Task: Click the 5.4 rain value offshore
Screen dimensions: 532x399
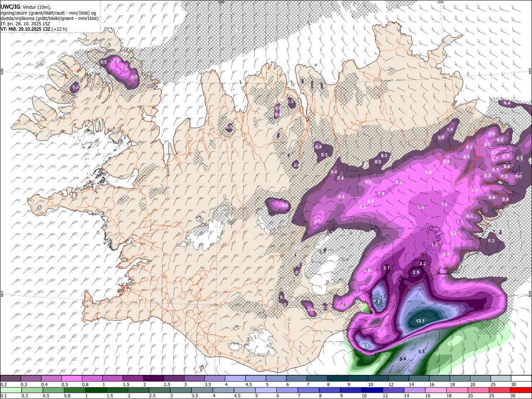Action: [403, 358]
